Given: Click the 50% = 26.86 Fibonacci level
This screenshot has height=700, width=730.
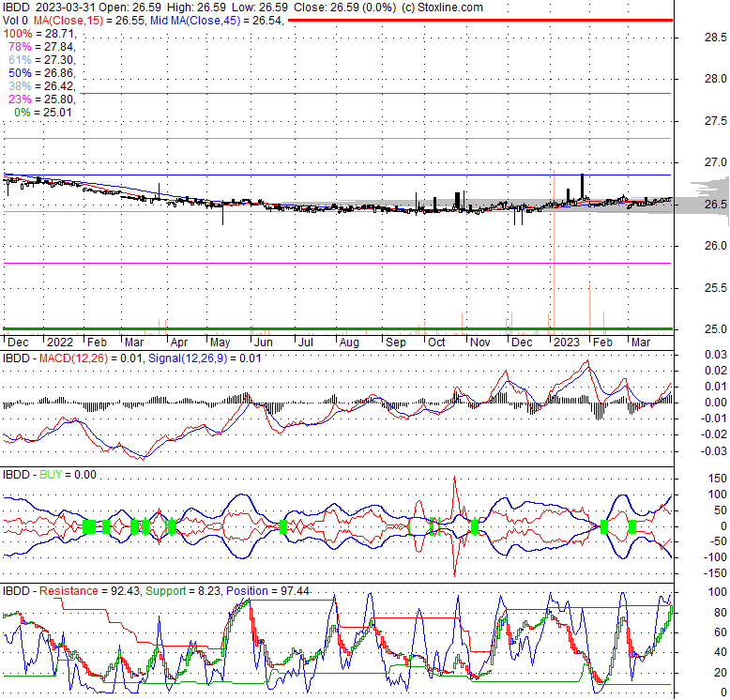Looking at the screenshot, I should [x=41, y=73].
